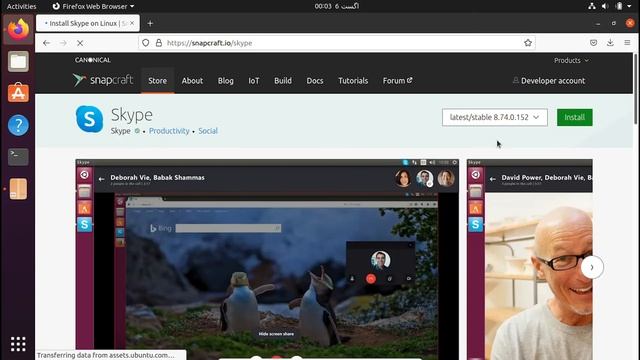The width and height of the screenshot is (640, 360).
Task: Open the Productivity category link
Action: tap(169, 131)
